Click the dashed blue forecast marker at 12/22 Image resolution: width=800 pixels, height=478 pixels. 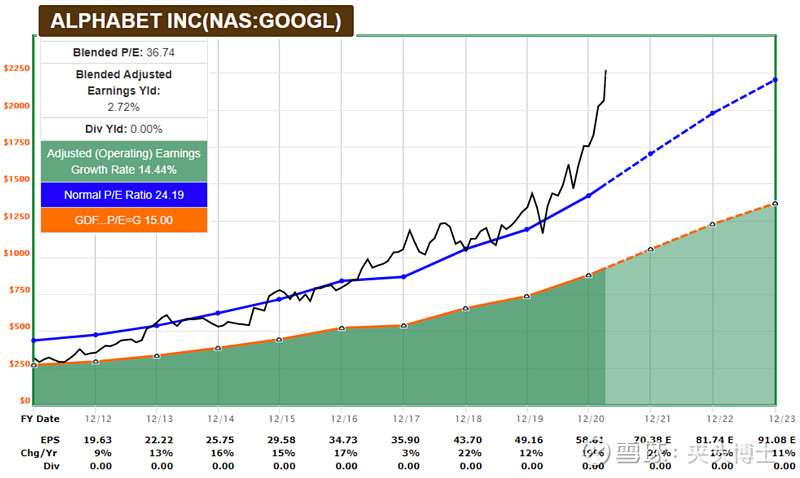pos(713,113)
